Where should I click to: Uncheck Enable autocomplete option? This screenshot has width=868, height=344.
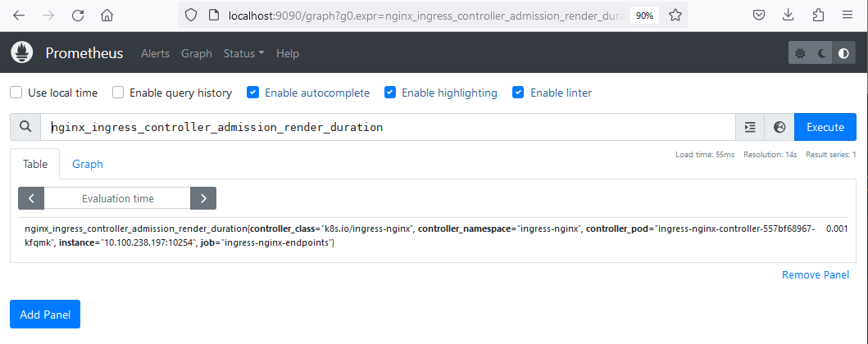(253, 93)
